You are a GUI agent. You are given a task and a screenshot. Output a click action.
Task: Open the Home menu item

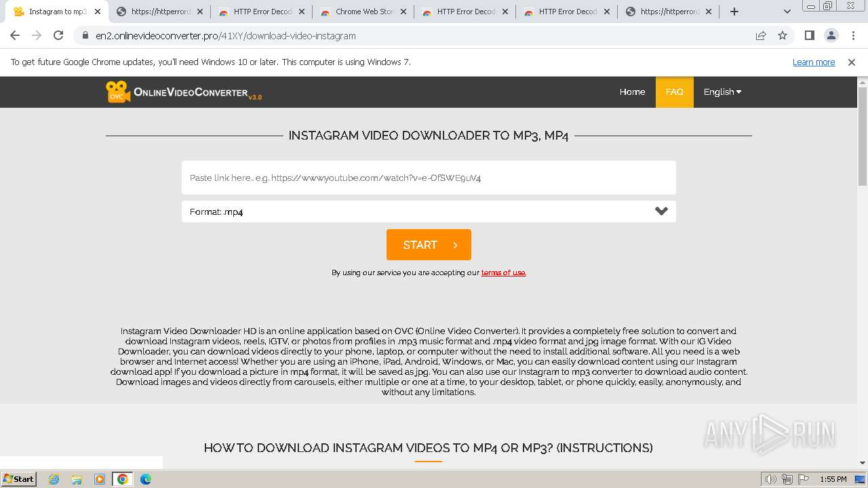pyautogui.click(x=632, y=91)
